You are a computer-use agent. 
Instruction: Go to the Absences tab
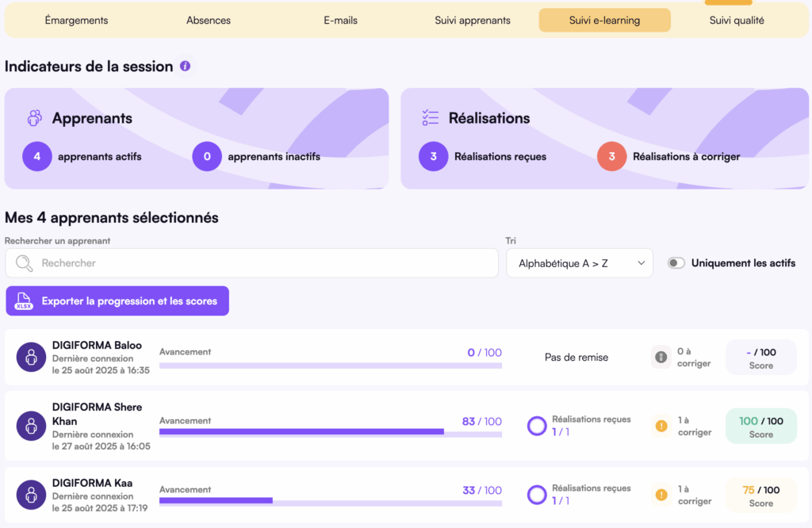209,21
